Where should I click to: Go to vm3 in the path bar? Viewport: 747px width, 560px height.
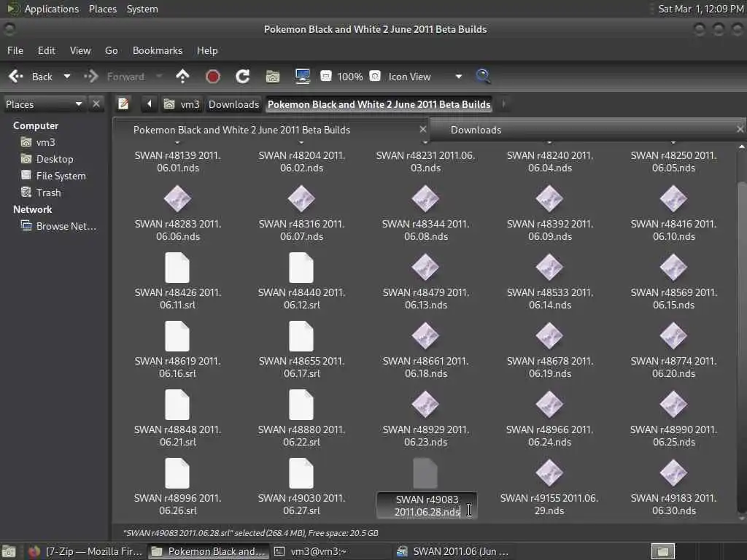(182, 104)
